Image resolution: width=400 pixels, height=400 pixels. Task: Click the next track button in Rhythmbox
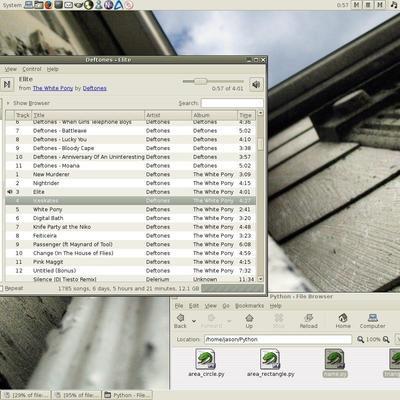click(7, 85)
